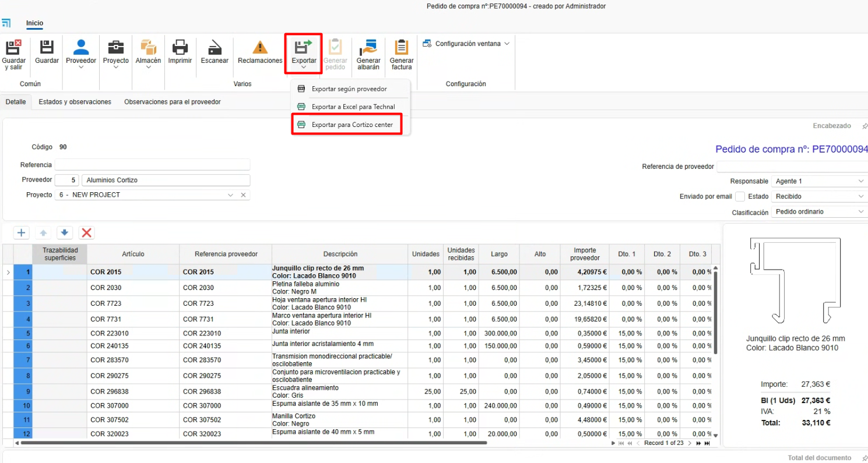This screenshot has height=463, width=868.
Task: Open the Almacén boxes icon
Action: [x=148, y=47]
